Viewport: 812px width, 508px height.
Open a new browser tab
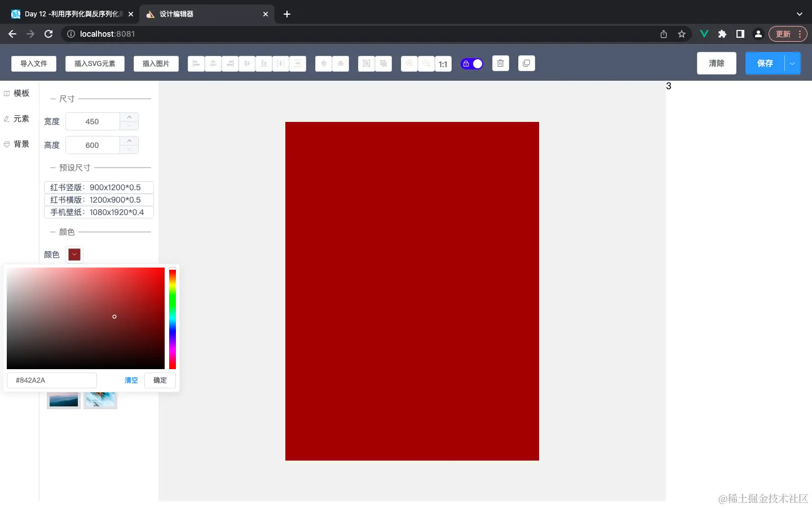click(x=287, y=14)
